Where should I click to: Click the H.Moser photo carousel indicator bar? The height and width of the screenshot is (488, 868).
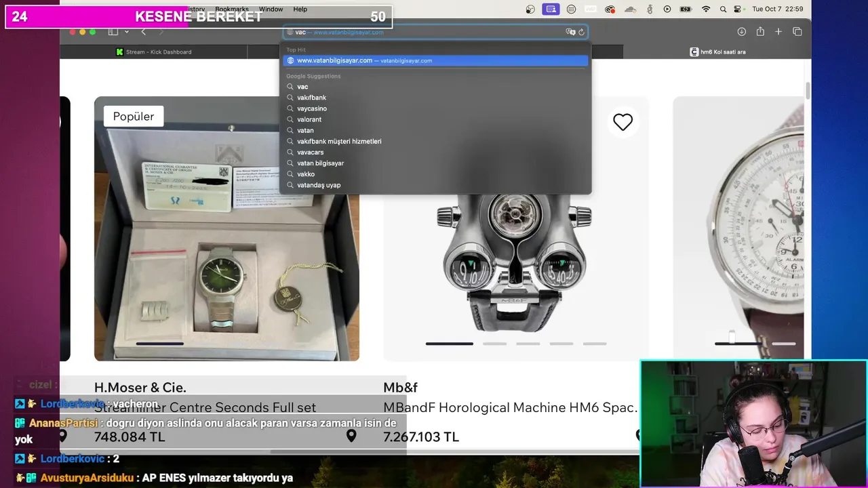(x=160, y=344)
